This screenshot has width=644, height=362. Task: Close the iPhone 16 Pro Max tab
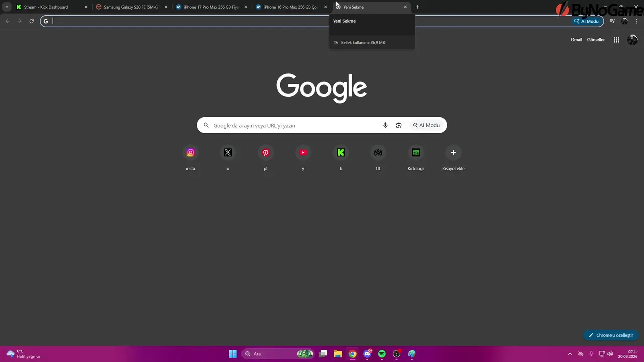coord(326,7)
